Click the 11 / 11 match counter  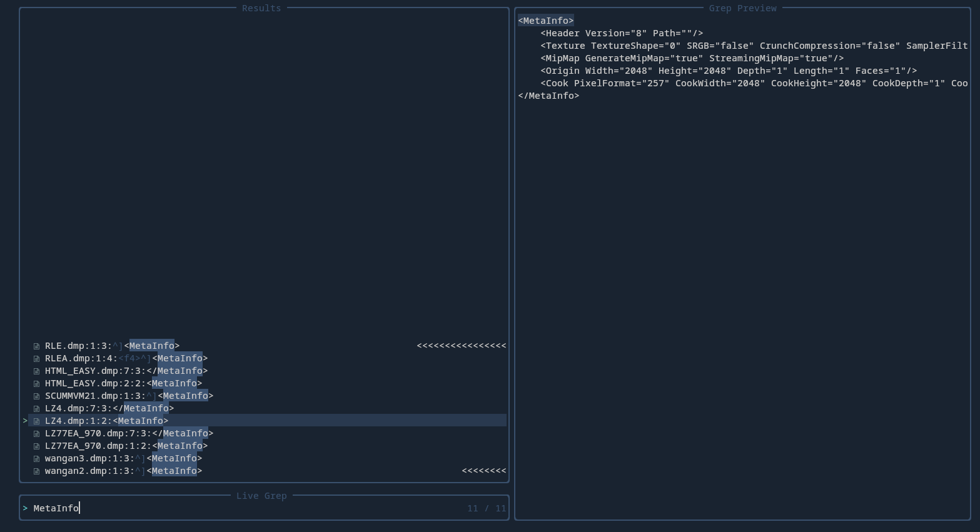click(x=487, y=508)
